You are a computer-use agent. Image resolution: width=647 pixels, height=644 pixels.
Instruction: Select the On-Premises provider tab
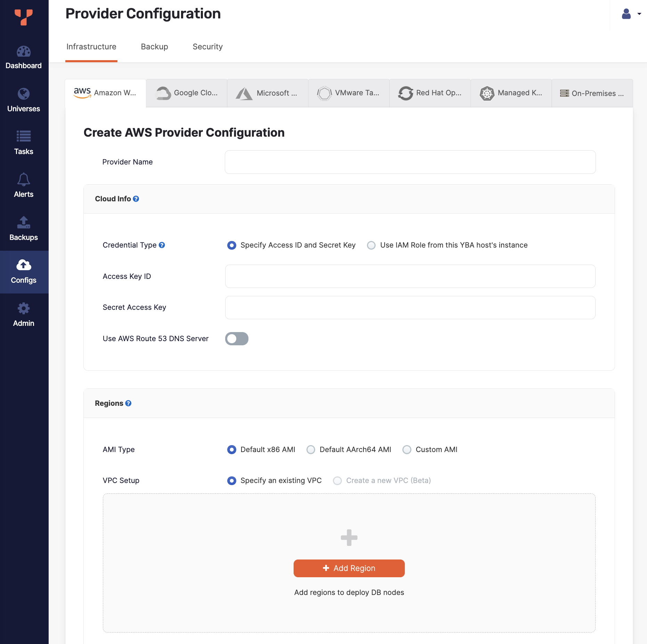[x=592, y=93]
